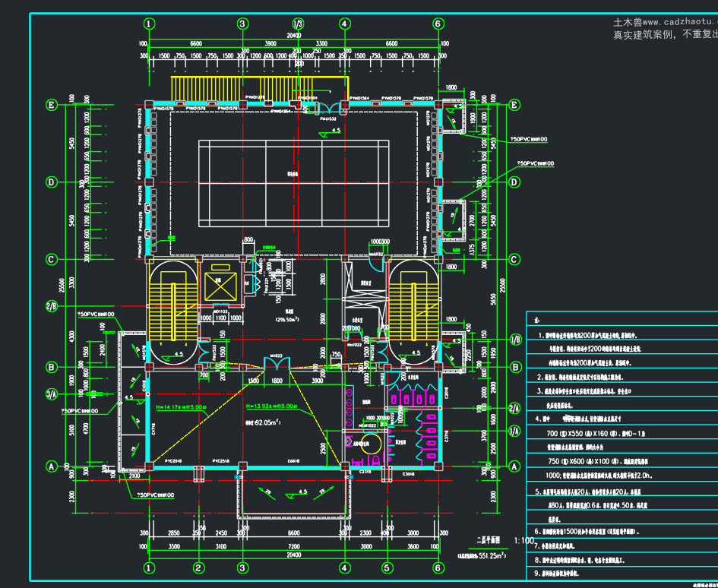Select the 1:100 scale label
The width and height of the screenshot is (718, 588).
(523, 541)
